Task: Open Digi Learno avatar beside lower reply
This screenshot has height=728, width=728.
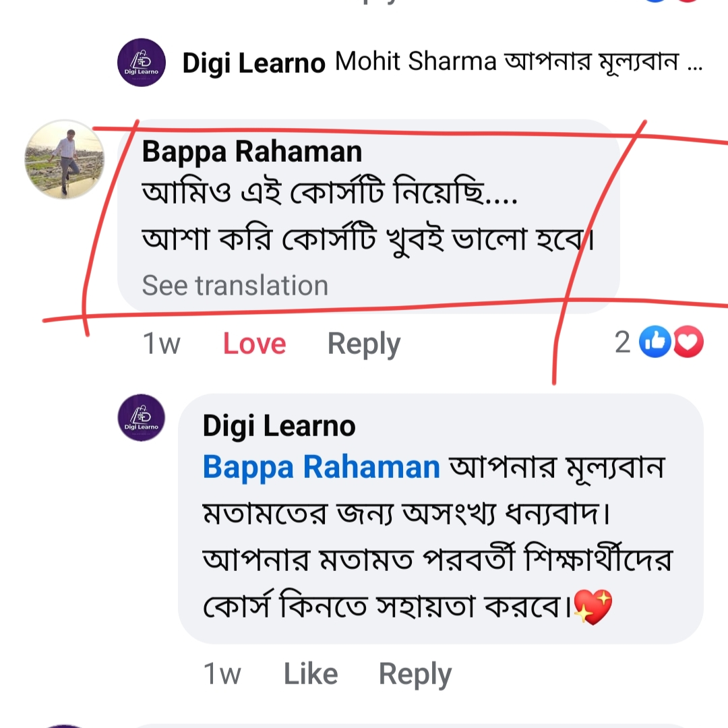Action: click(142, 418)
